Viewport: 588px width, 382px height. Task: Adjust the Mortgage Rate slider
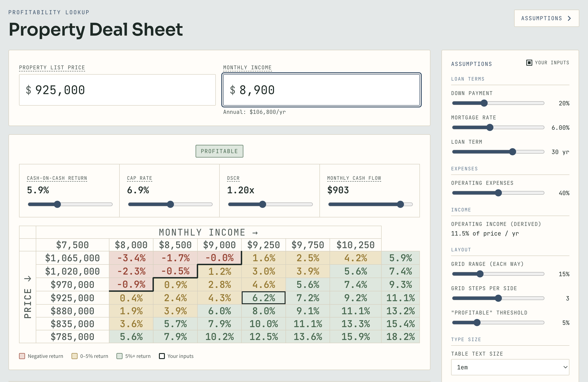pos(498,127)
